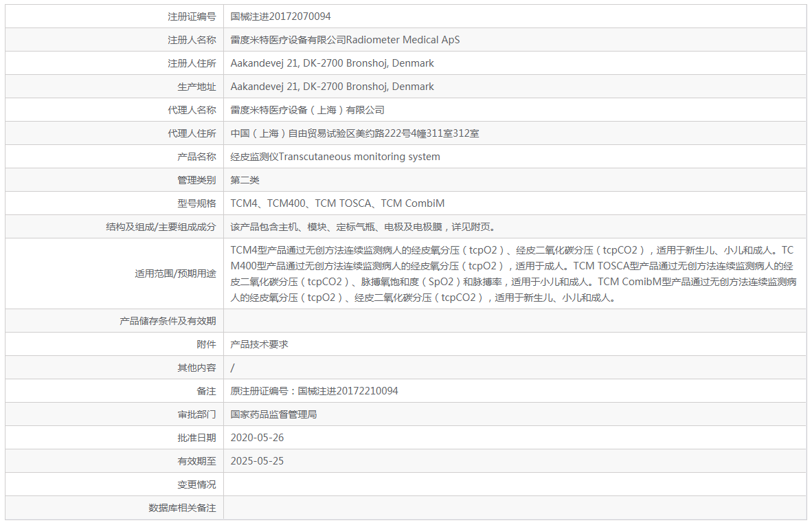The width and height of the screenshot is (812, 525).
Task: Select the 批准日期 label
Action: pyautogui.click(x=196, y=438)
